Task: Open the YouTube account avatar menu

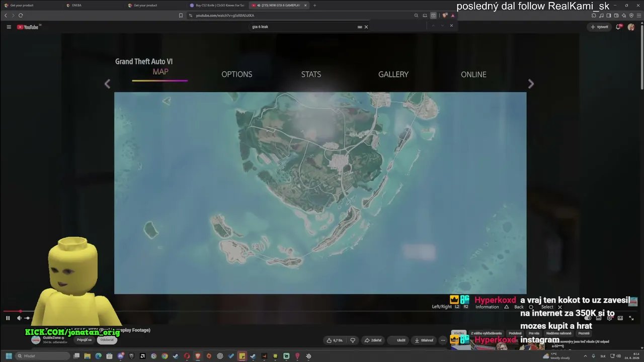Action: (x=631, y=27)
